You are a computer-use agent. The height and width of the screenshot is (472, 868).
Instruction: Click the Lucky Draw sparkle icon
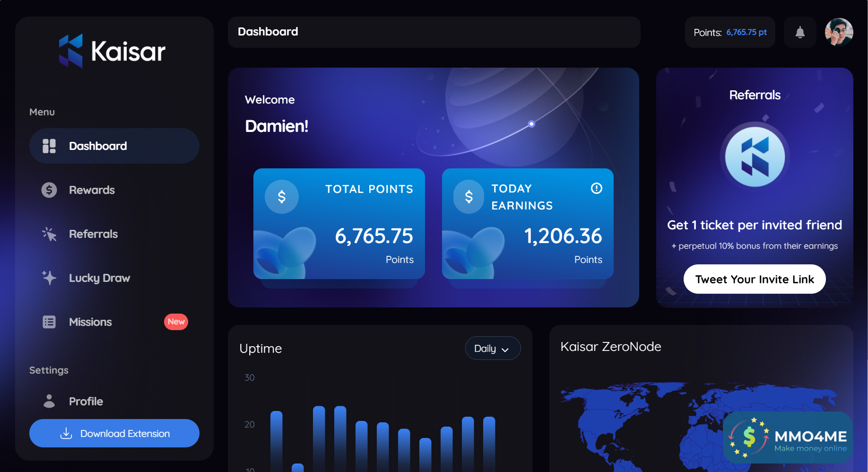tap(49, 278)
